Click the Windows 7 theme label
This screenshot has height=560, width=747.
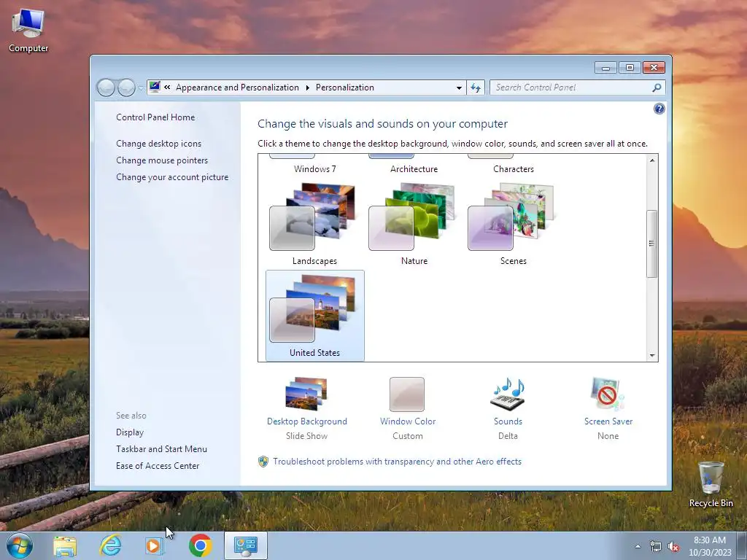click(315, 169)
